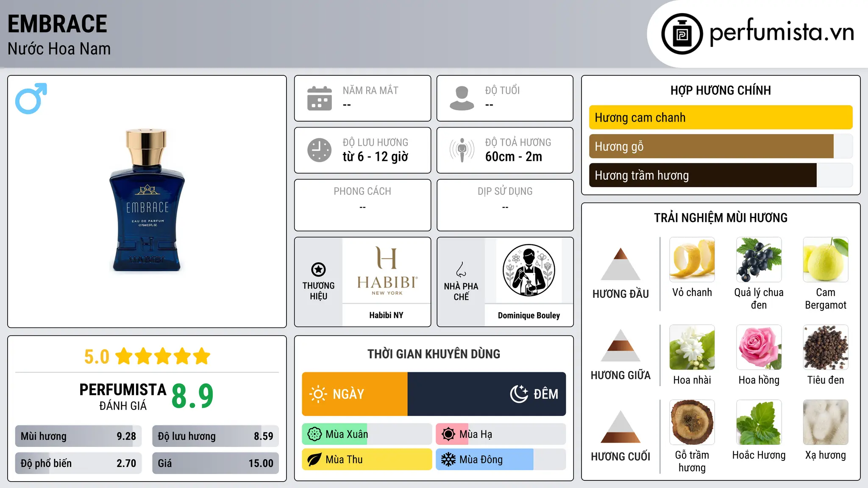Click the blue male gender symbol
The image size is (868, 488).
[31, 98]
